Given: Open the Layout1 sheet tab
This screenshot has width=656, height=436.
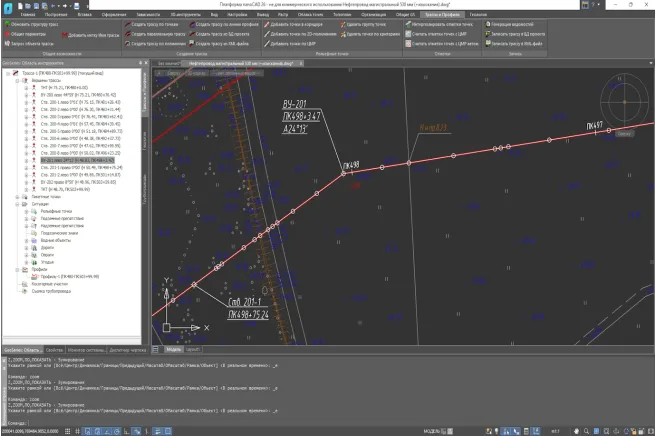Looking at the screenshot, I should [x=195, y=350].
